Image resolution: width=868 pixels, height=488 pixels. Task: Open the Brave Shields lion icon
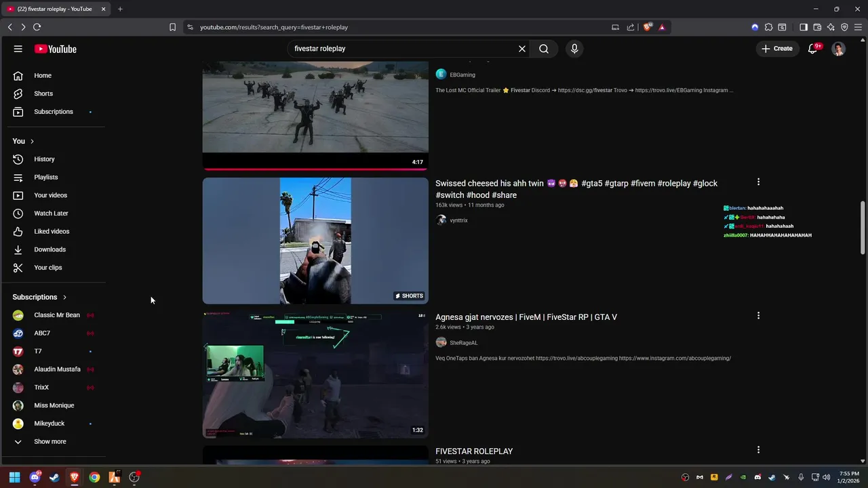[647, 27]
